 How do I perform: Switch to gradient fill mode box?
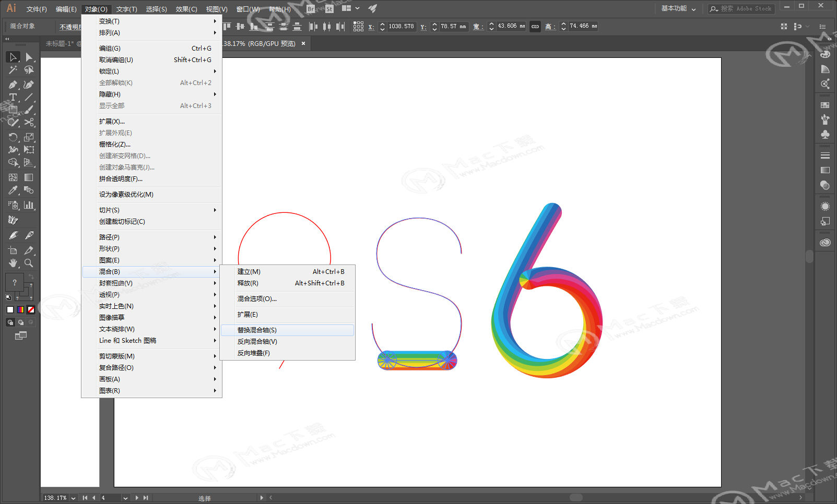(x=20, y=309)
